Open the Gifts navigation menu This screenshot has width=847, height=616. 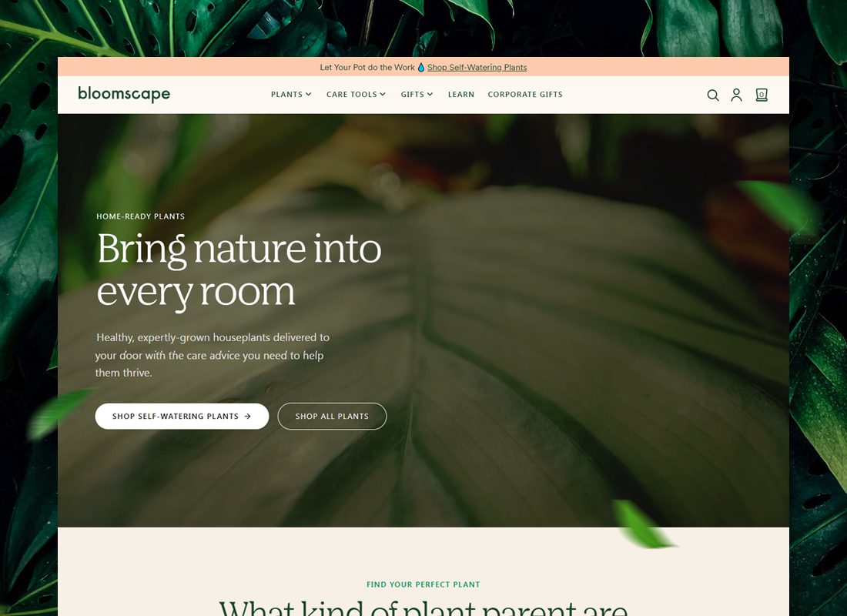tap(417, 94)
